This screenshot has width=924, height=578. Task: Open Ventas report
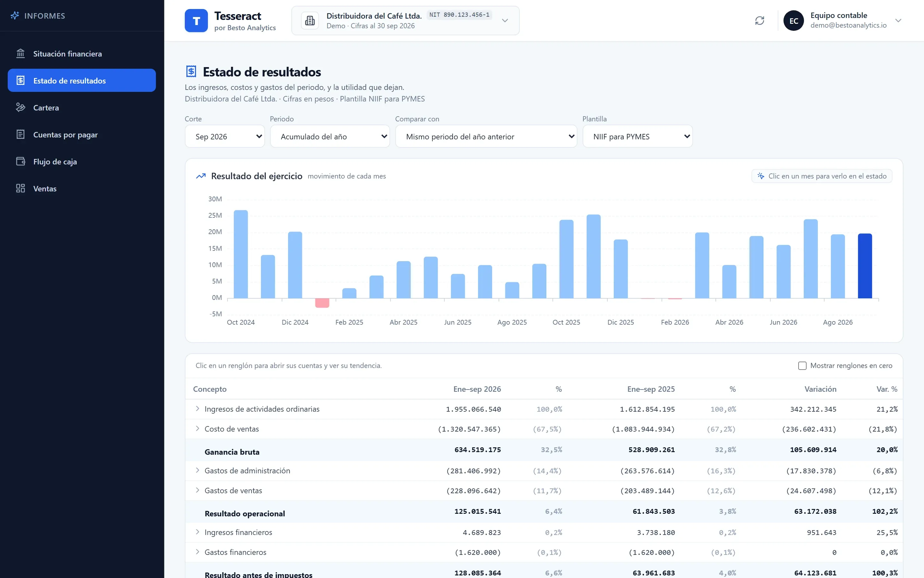[x=82, y=188]
